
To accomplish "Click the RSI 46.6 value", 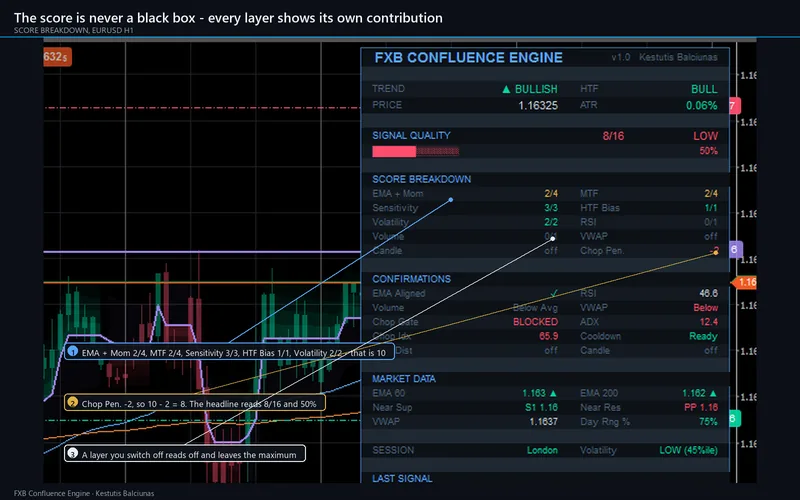I will click(x=708, y=293).
